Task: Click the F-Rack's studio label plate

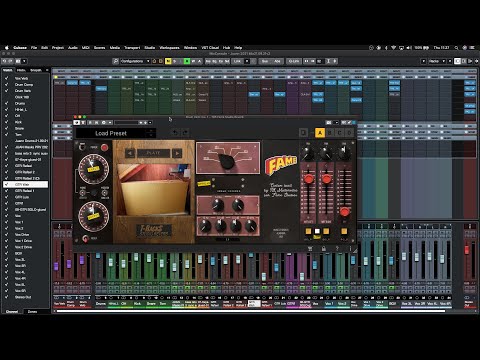Action: coord(154,231)
